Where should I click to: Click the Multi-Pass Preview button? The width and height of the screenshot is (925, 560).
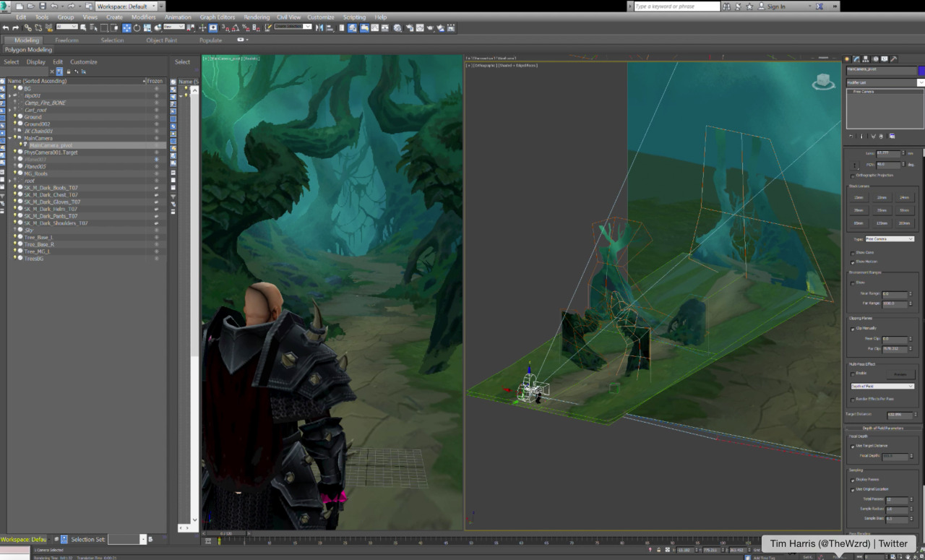901,374
